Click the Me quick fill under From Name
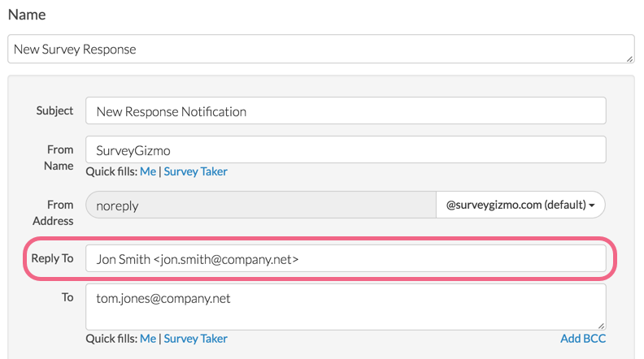This screenshot has height=359, width=644. point(148,171)
